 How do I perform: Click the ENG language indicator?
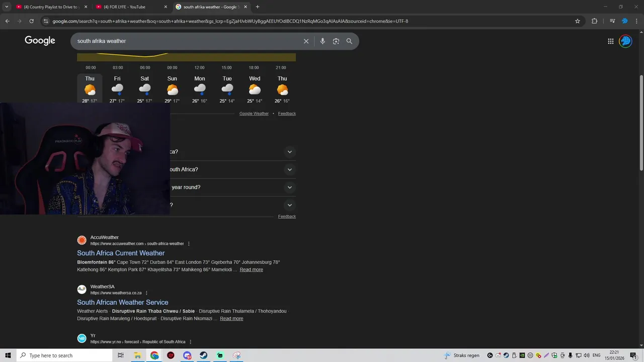click(x=596, y=355)
